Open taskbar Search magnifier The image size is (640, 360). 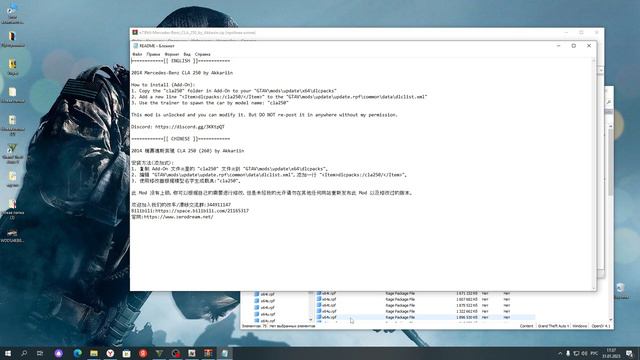[24, 353]
